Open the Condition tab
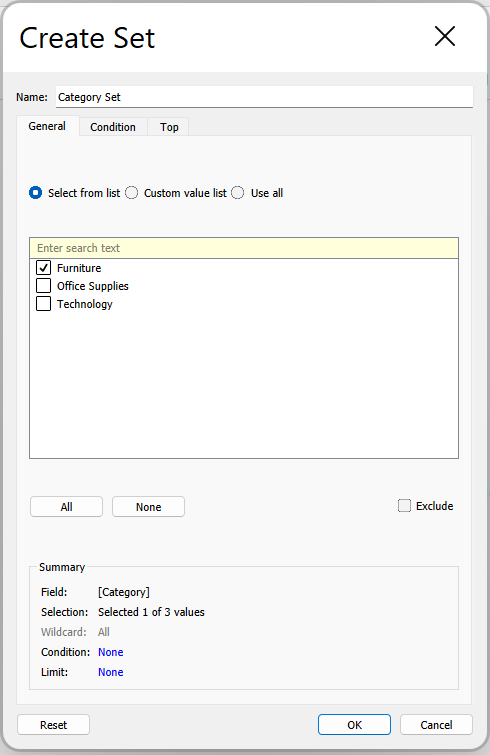The image size is (490, 755). [x=113, y=127]
